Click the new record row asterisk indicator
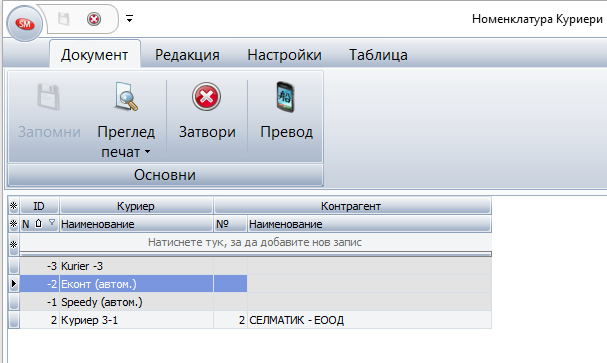 [14, 245]
